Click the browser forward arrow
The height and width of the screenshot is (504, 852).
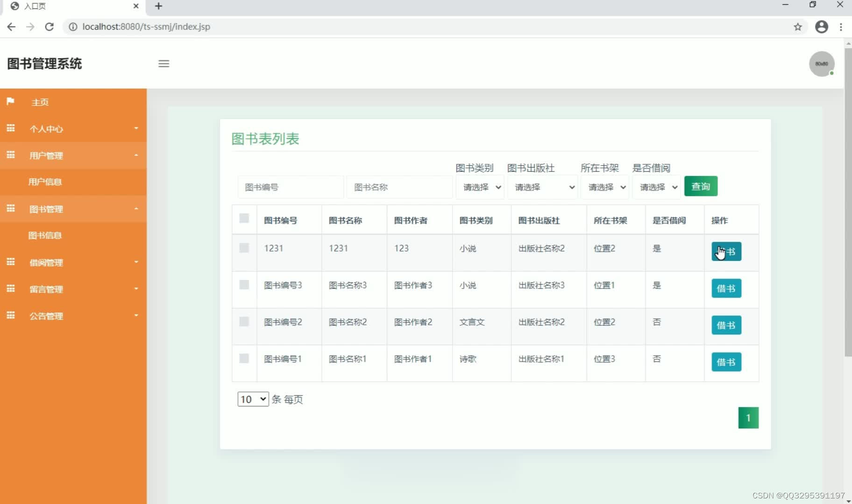coord(30,27)
